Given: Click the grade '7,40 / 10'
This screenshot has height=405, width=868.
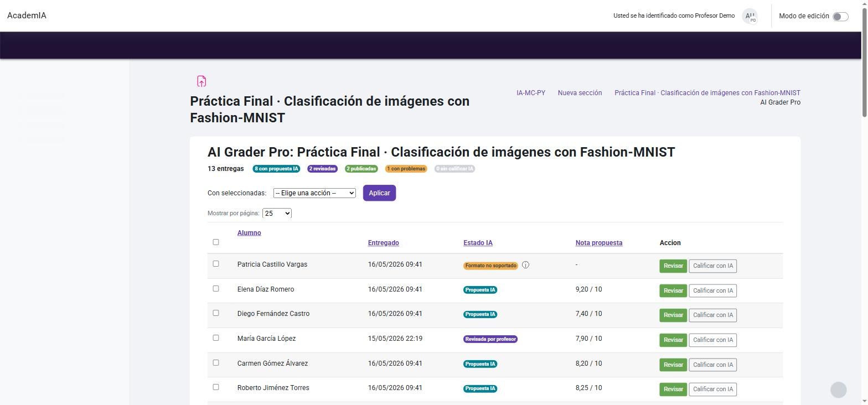Looking at the screenshot, I should click(x=588, y=314).
